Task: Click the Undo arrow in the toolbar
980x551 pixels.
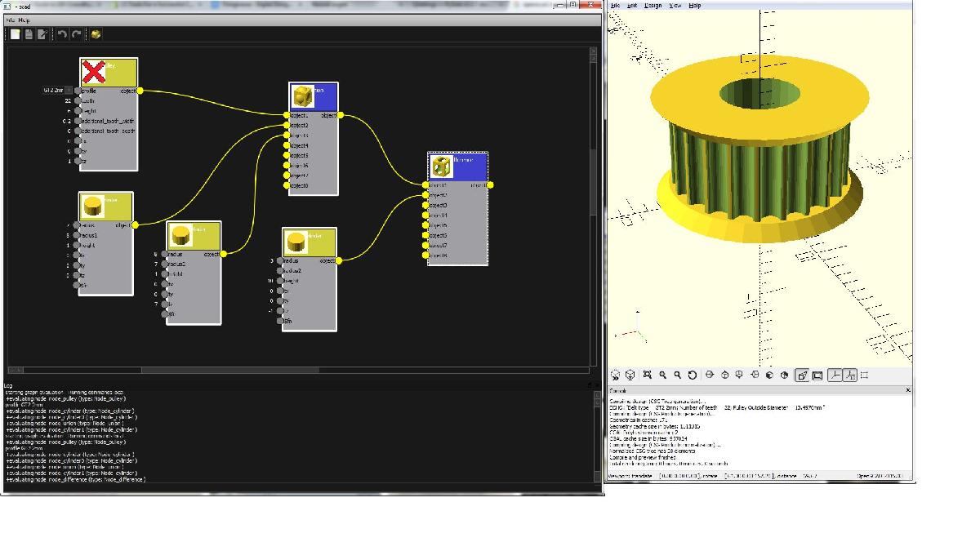Action: (62, 34)
